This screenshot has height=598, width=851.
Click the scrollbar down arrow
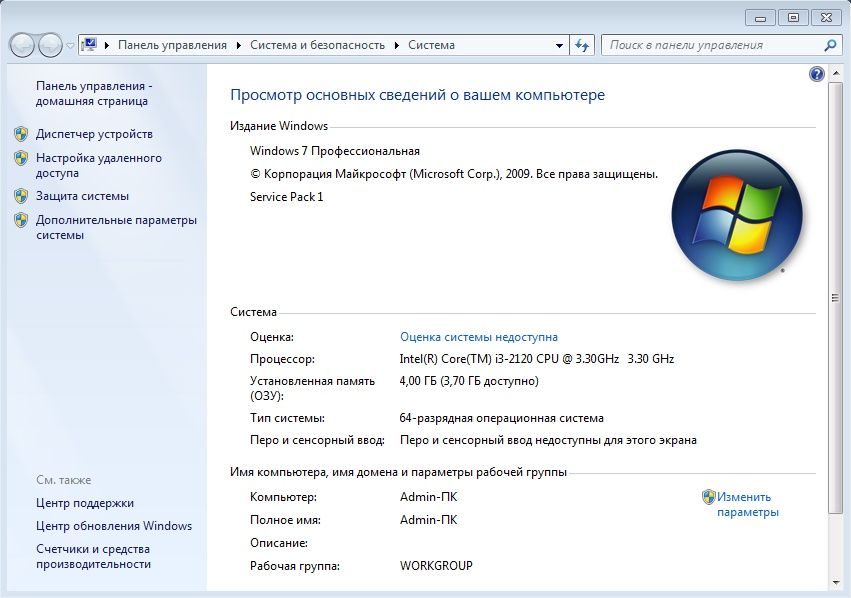[835, 583]
